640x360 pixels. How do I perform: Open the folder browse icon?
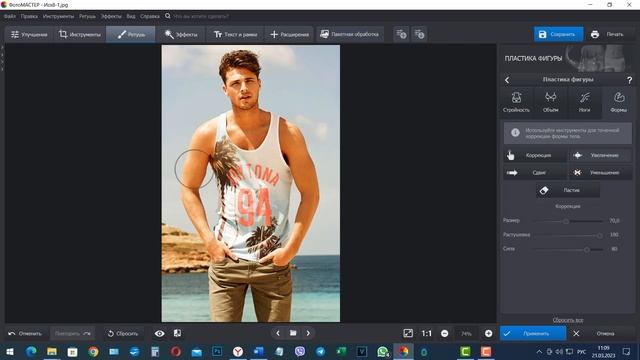coord(293,333)
